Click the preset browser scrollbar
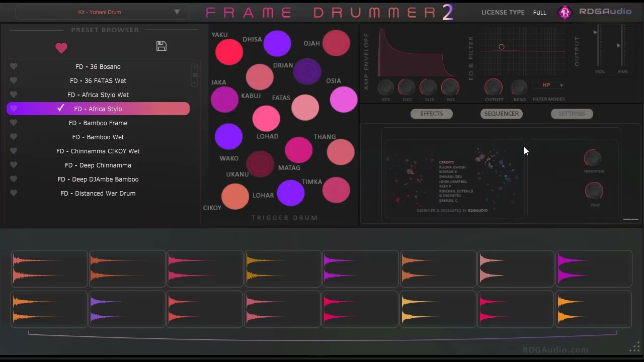The image size is (644, 362). tap(194, 75)
